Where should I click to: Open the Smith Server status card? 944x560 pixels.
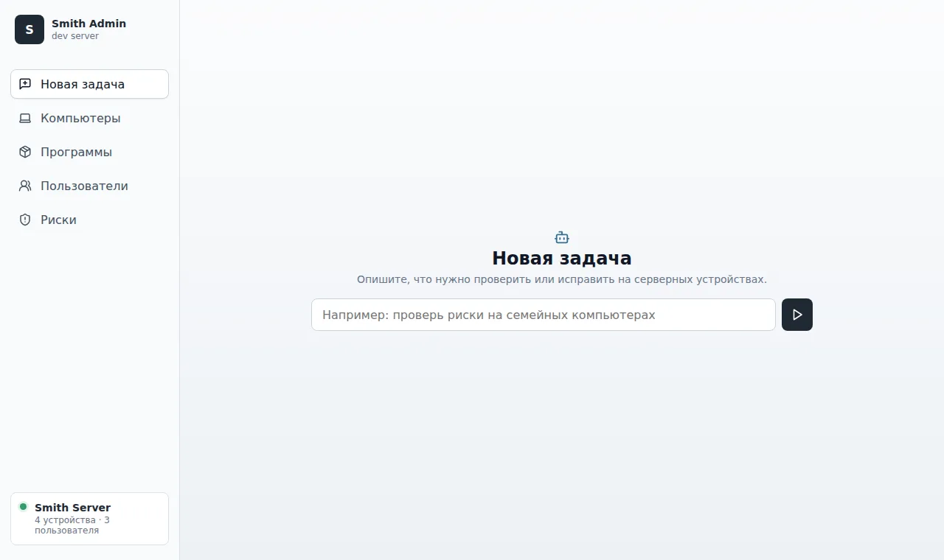90,519
